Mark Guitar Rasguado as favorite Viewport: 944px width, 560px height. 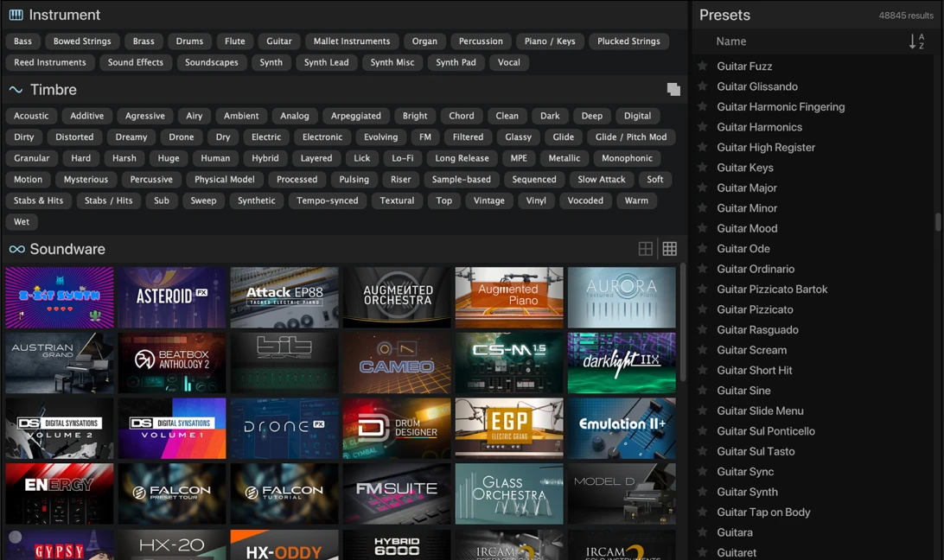[x=702, y=330]
